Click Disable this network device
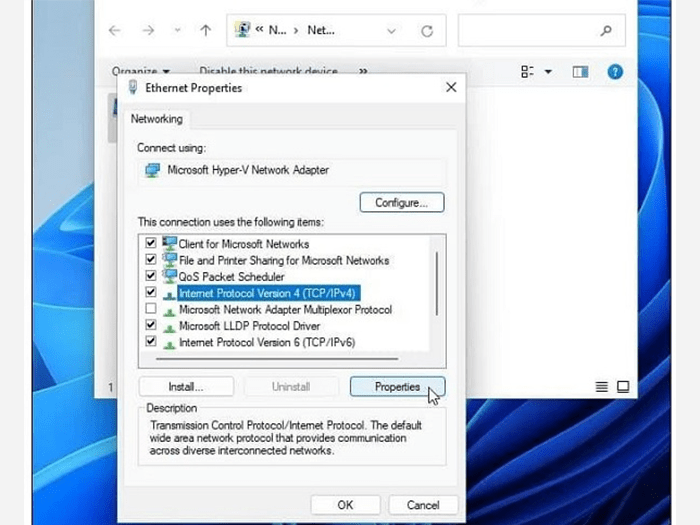The image size is (700, 525). pyautogui.click(x=268, y=71)
